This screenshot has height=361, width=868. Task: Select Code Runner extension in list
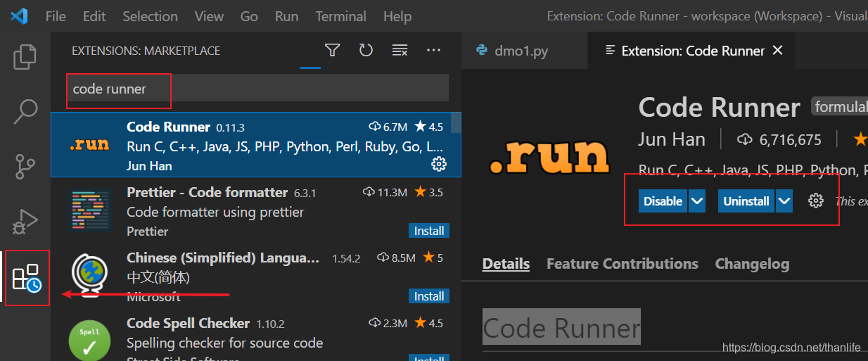256,145
